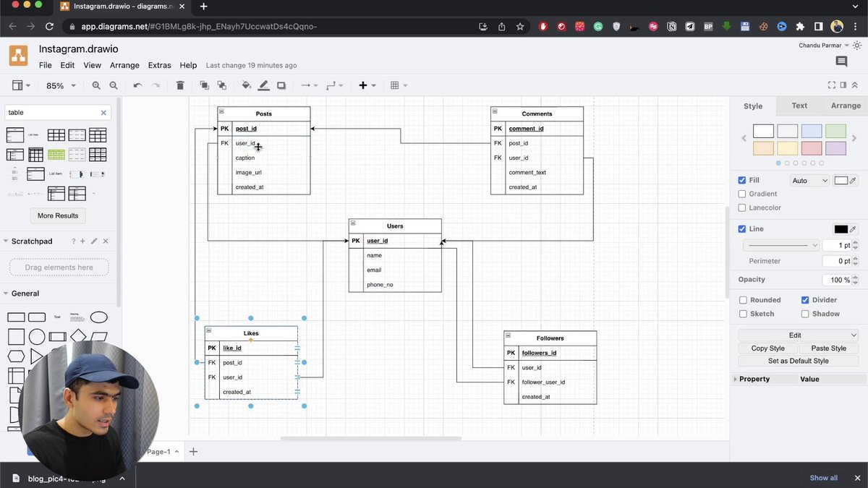Viewport: 868px width, 488px height.
Task: Open the File menu
Action: click(x=46, y=65)
